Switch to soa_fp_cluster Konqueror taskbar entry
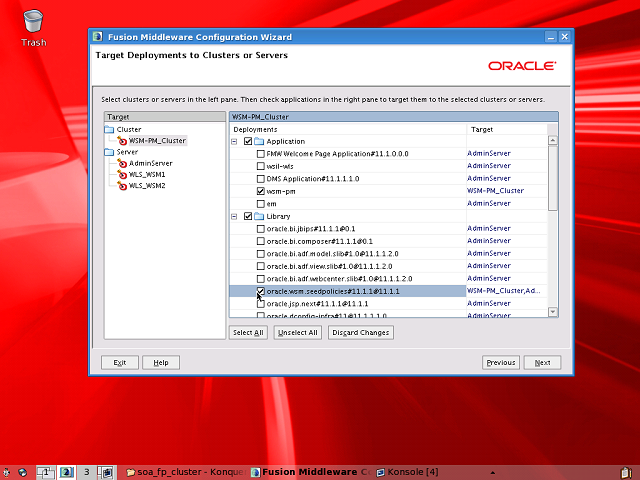Screen dimensions: 640x480 [185, 472]
